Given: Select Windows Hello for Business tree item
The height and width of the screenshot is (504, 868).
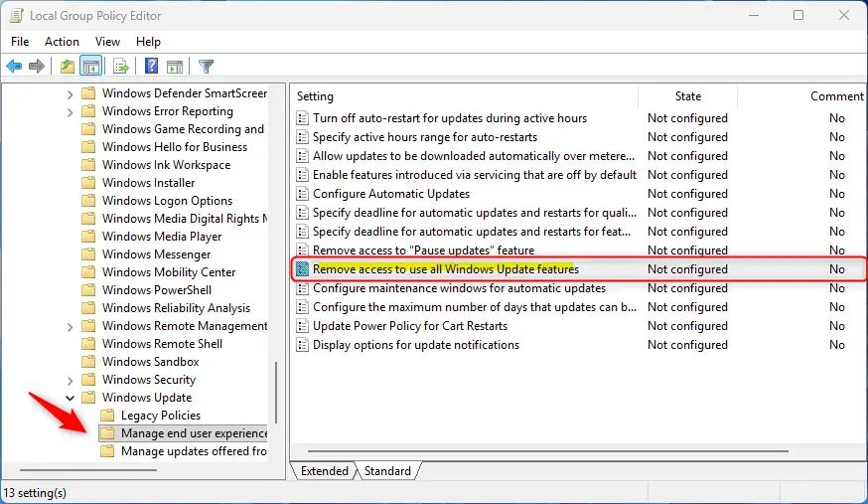Looking at the screenshot, I should (x=175, y=147).
